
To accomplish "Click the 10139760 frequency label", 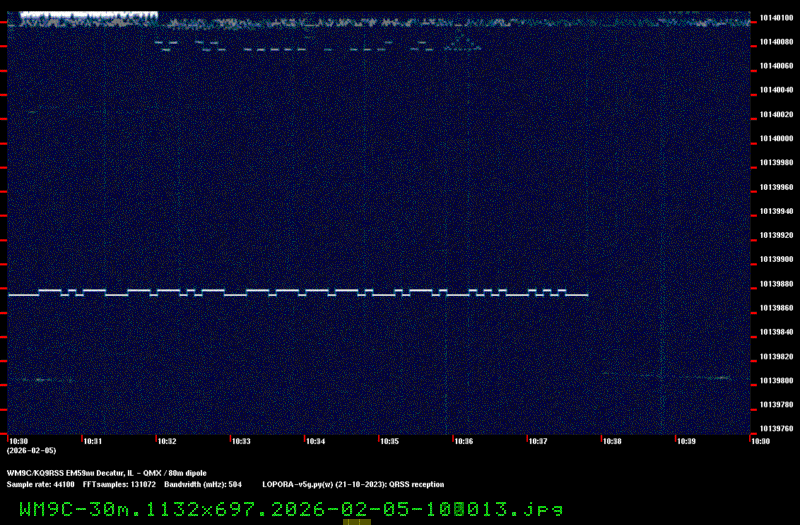I will (x=776, y=429).
